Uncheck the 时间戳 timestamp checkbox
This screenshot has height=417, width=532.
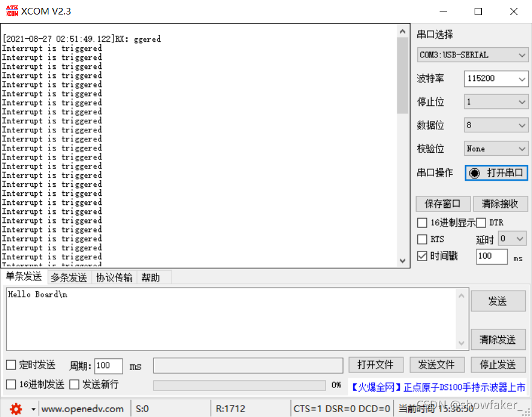pyautogui.click(x=422, y=256)
